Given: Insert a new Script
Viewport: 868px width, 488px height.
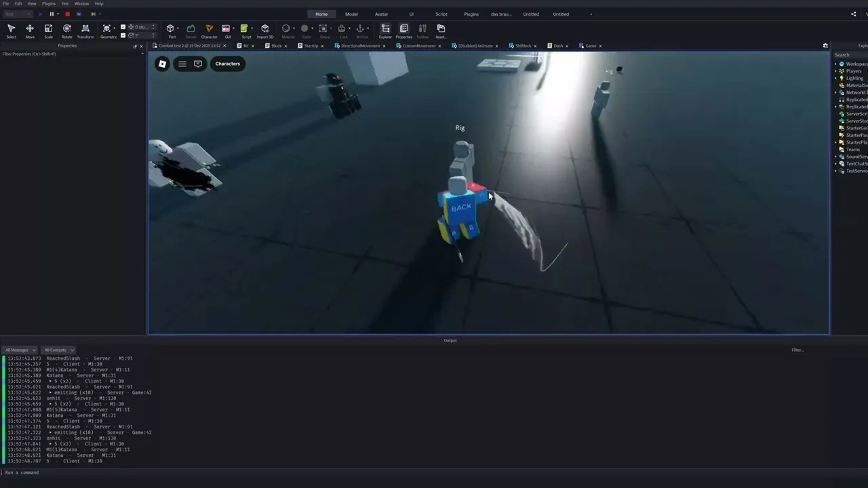Looking at the screenshot, I should [x=245, y=30].
